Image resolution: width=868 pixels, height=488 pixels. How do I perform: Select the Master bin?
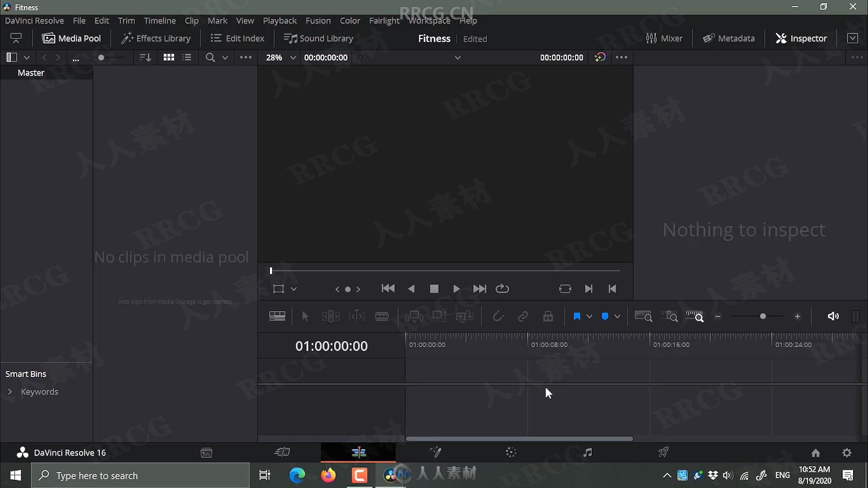(x=31, y=73)
